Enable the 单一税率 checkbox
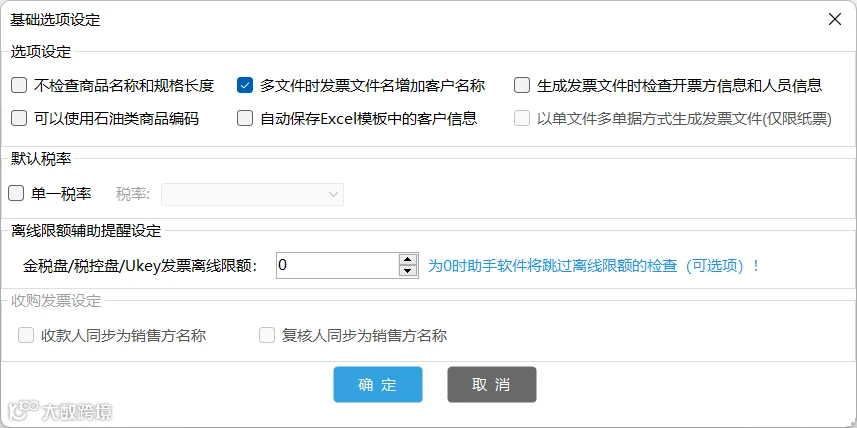This screenshot has height=428, width=857. (16, 194)
